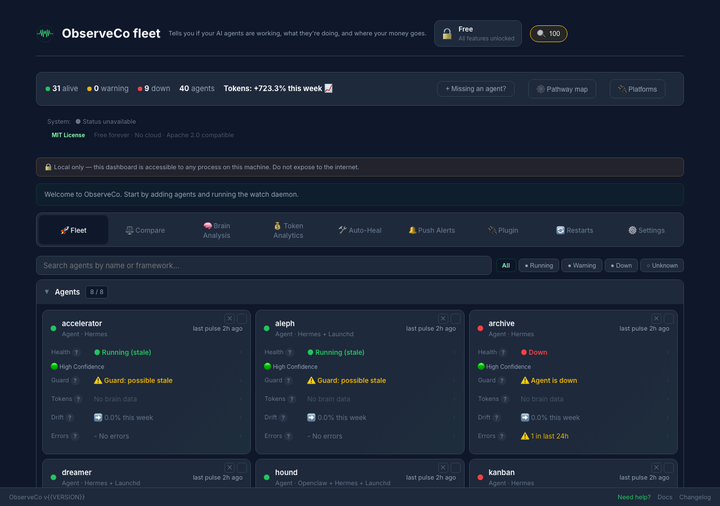720x506 pixels.
Task: Expand aleph Drift row chevron
Action: [x=454, y=417]
